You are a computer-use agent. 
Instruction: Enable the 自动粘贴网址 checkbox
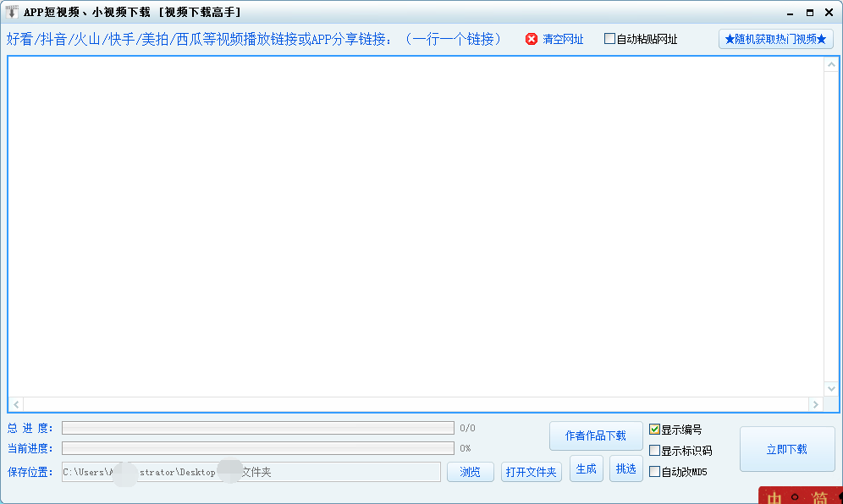pyautogui.click(x=609, y=39)
